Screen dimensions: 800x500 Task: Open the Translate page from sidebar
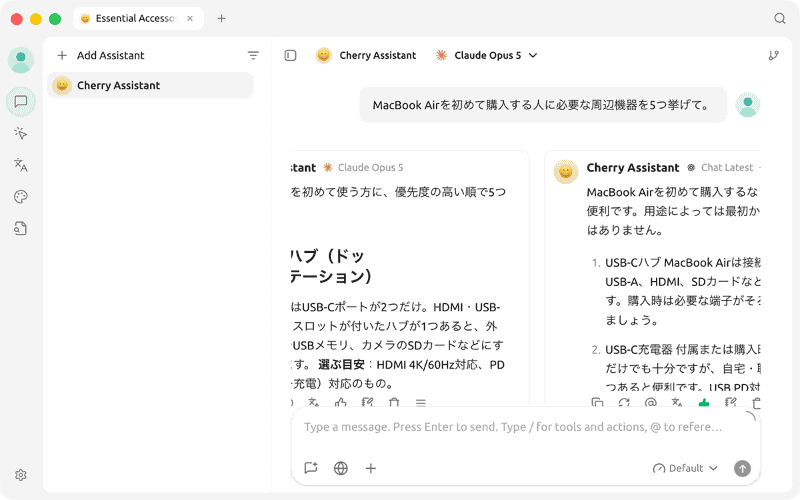(x=21, y=165)
